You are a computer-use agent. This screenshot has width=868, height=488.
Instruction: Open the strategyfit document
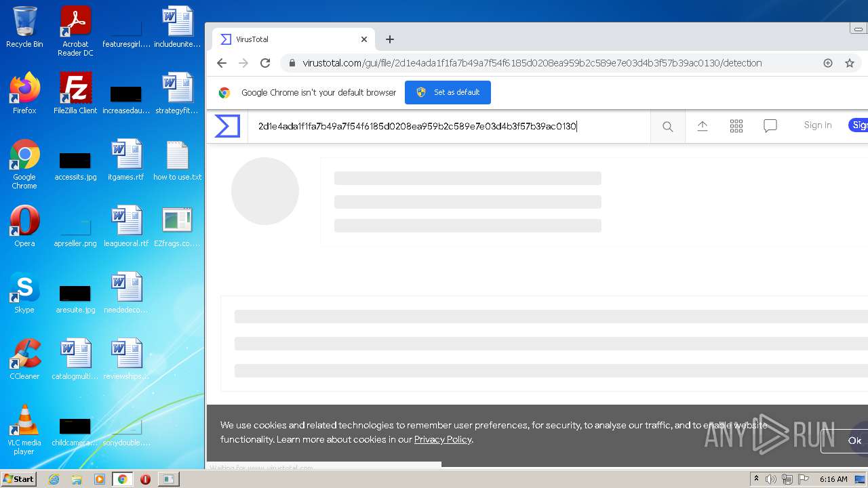point(178,94)
